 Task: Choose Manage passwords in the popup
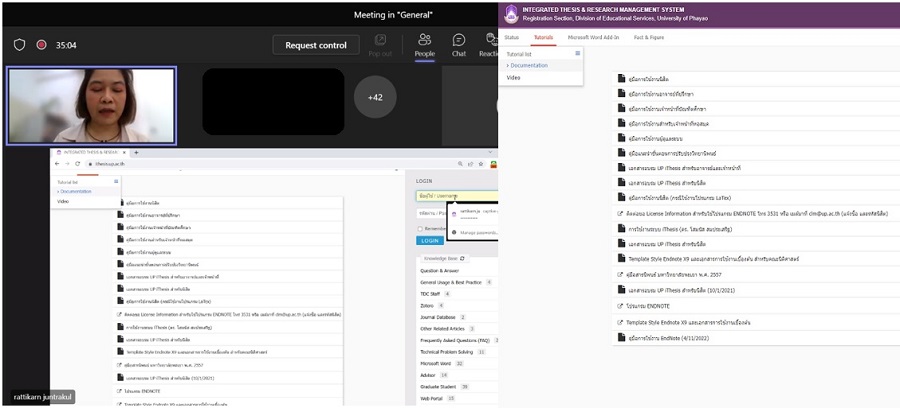click(478, 232)
